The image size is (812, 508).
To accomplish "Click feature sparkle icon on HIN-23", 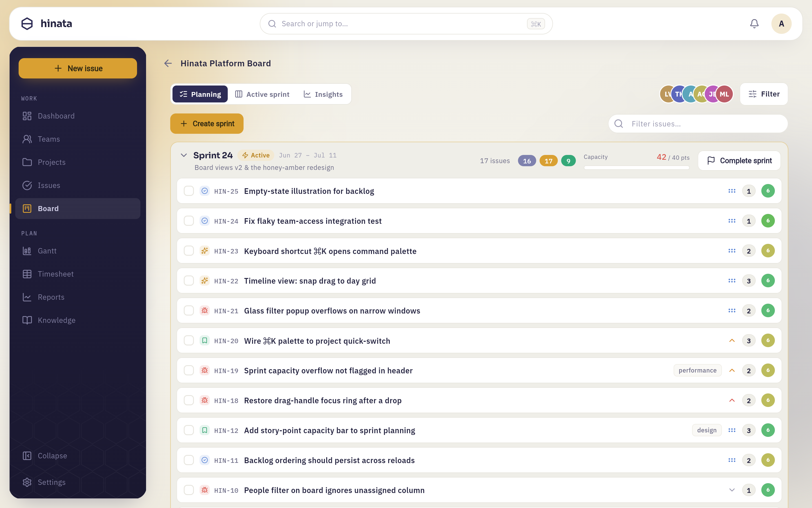I will pos(205,251).
